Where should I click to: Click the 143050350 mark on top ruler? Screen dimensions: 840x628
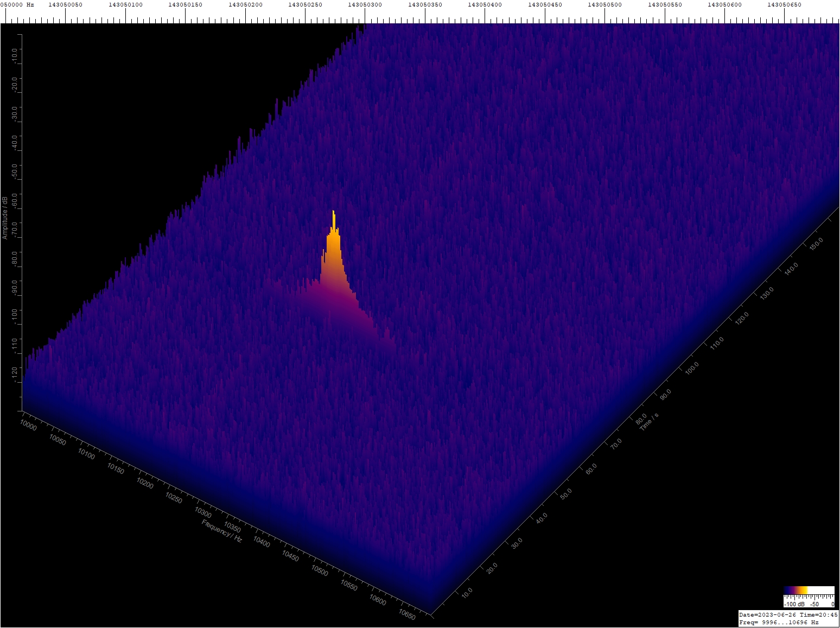tap(425, 4)
